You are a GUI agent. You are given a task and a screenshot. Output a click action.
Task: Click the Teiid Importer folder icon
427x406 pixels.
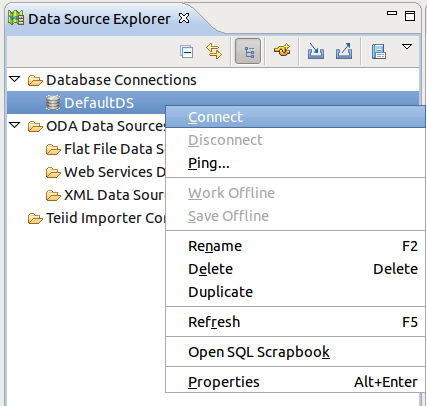click(35, 218)
